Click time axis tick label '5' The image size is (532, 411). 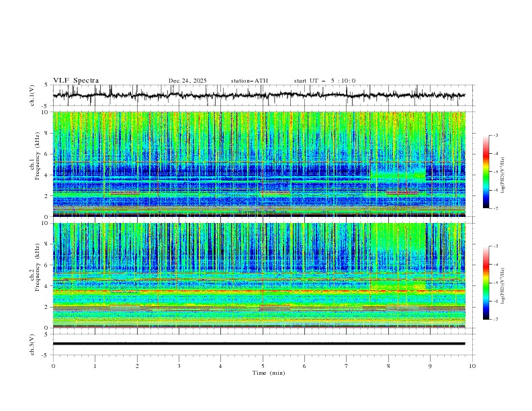coord(262,366)
